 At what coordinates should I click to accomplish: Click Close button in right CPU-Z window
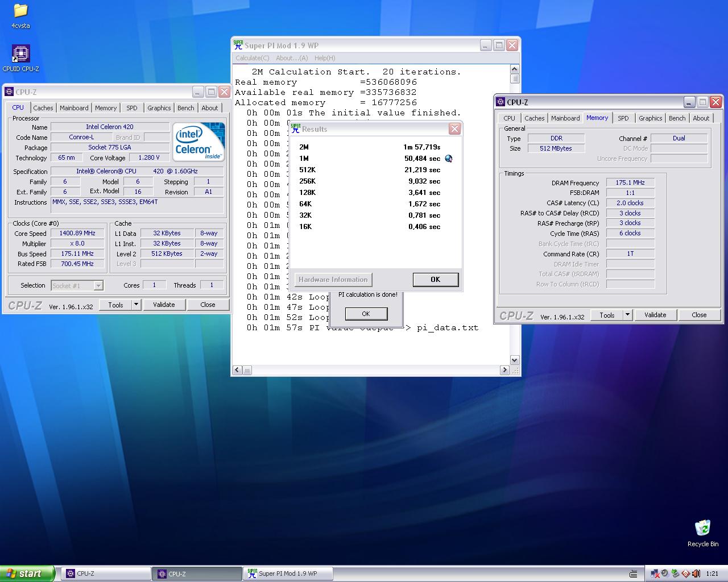(x=699, y=315)
